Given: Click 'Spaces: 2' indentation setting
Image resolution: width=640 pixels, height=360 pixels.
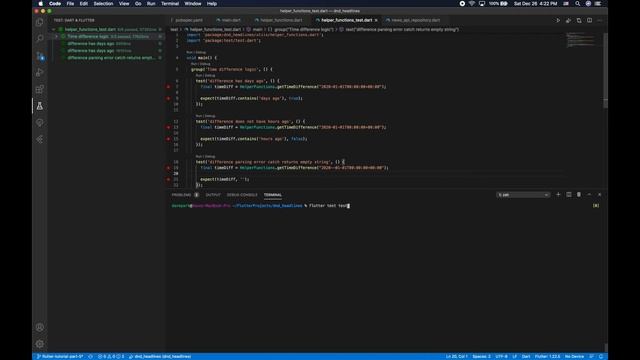Looking at the screenshot, I should (x=482, y=356).
